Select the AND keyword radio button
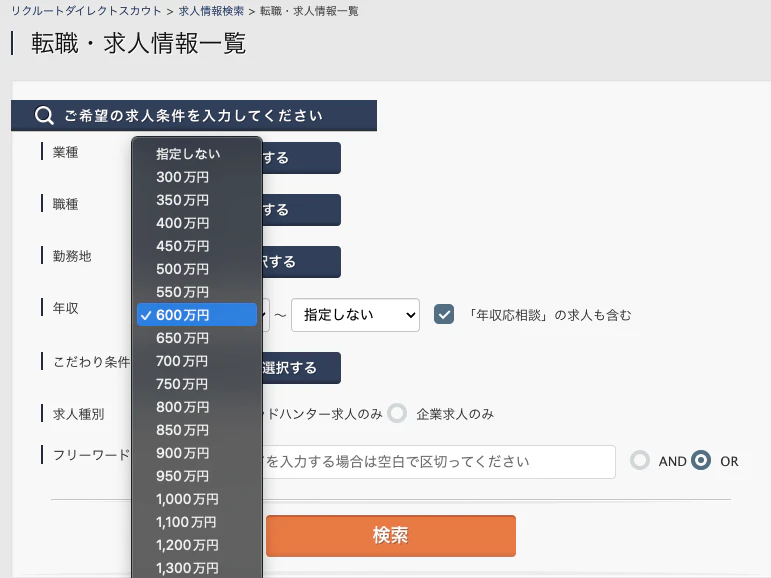The height and width of the screenshot is (578, 771). (x=640, y=461)
